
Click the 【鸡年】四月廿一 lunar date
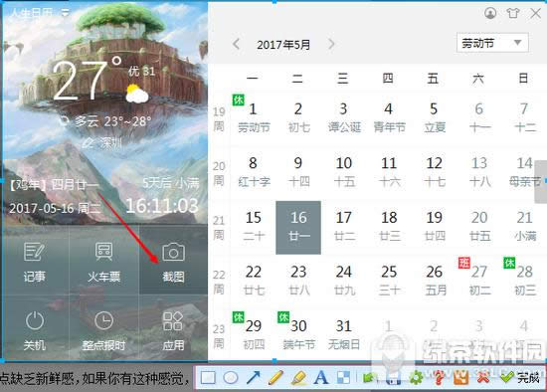(x=54, y=185)
